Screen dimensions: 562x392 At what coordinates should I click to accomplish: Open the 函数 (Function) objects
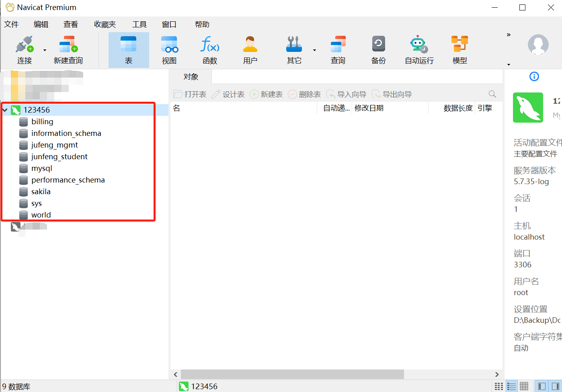209,49
